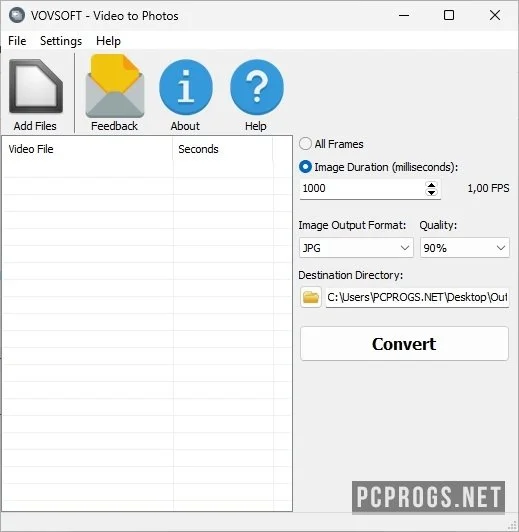Minimize the Video to Photos window
The image size is (519, 532).
click(x=404, y=15)
